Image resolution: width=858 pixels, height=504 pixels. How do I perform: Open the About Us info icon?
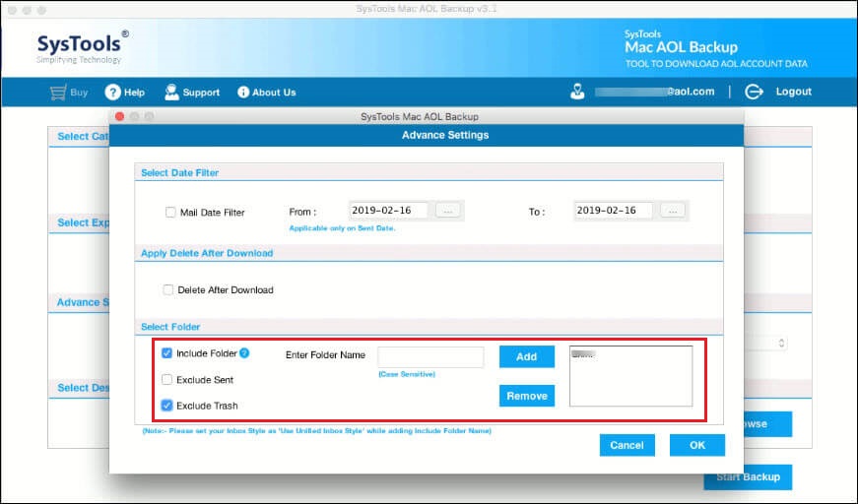[x=243, y=93]
